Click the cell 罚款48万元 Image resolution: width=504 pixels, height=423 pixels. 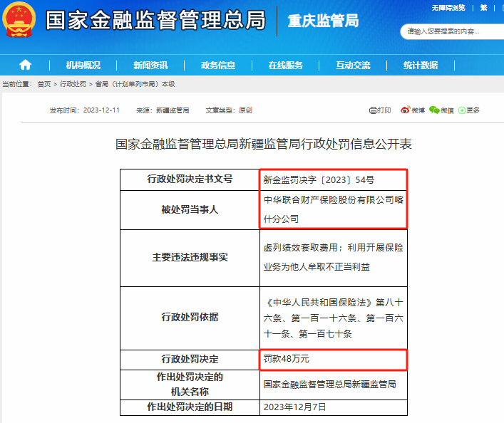(x=334, y=359)
